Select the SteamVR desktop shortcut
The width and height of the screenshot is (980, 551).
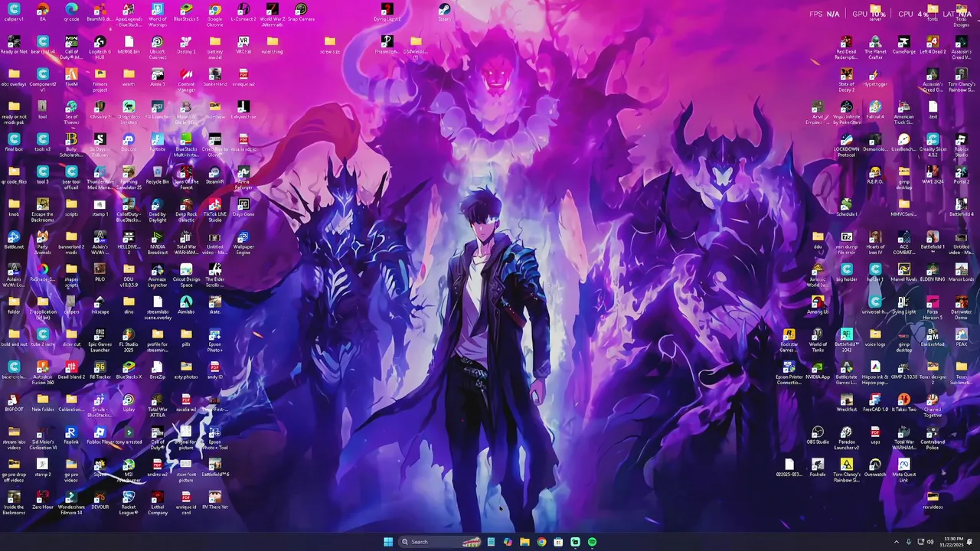tap(214, 175)
